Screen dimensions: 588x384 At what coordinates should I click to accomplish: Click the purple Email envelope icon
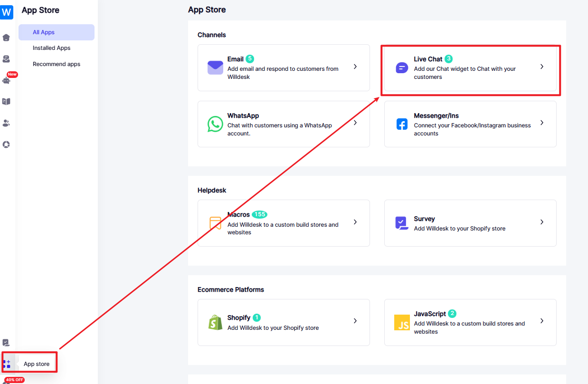click(x=215, y=67)
